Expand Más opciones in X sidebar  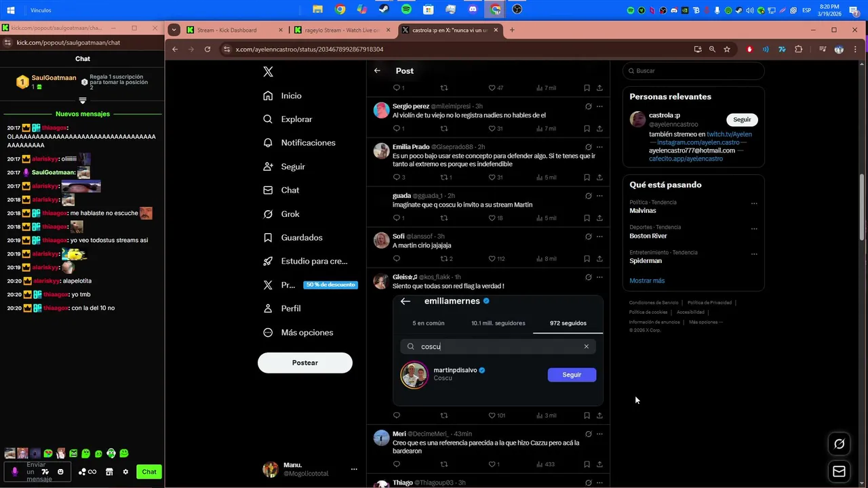click(298, 332)
